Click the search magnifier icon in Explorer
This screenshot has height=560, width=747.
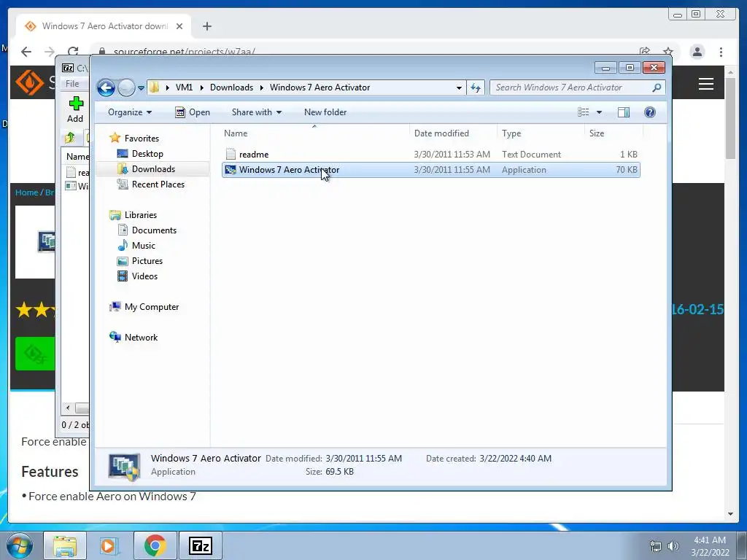pos(657,87)
